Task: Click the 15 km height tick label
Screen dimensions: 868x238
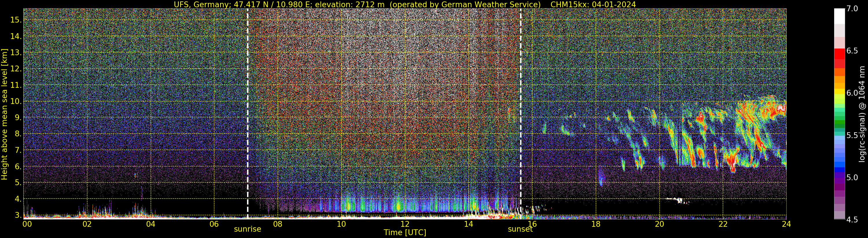Action: coord(16,20)
